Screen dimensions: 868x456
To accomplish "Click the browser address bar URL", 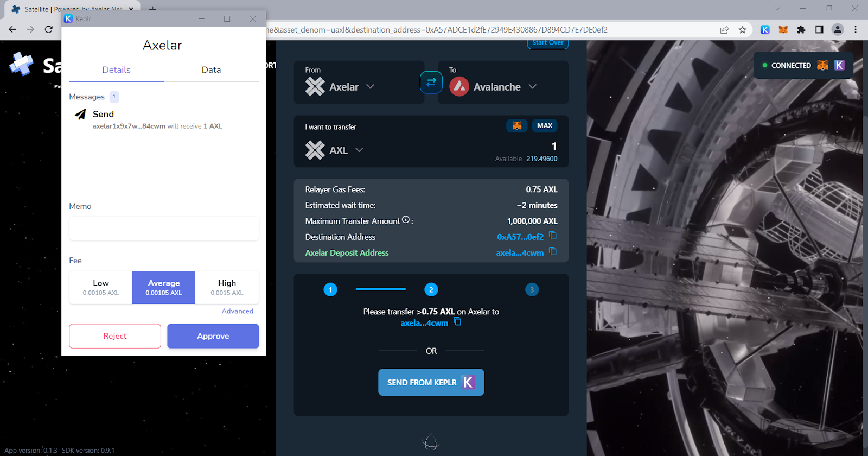I will (x=437, y=30).
